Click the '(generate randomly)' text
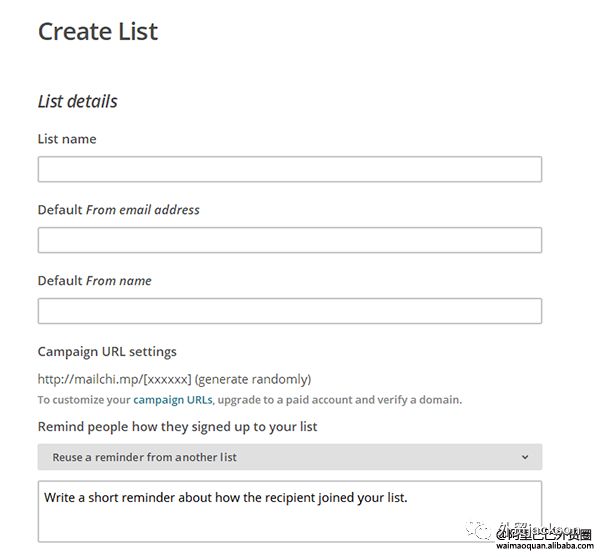This screenshot has height=557, width=600. coord(253,379)
